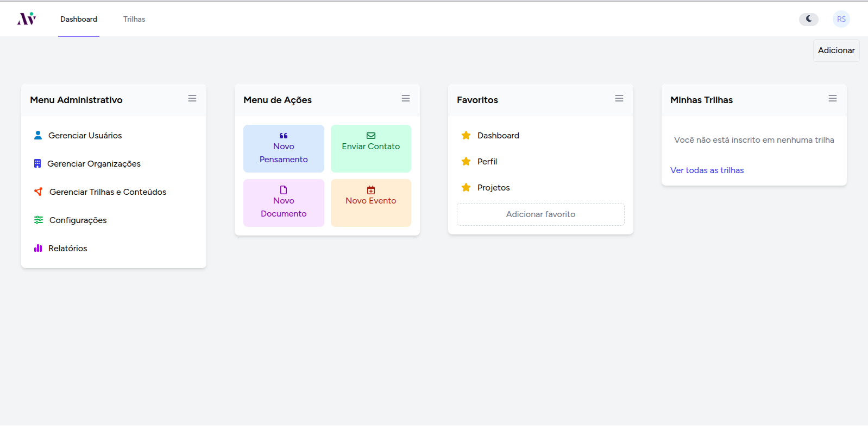Viewport: 868px width, 426px height.
Task: Click the Novo Pensamento label
Action: [284, 153]
